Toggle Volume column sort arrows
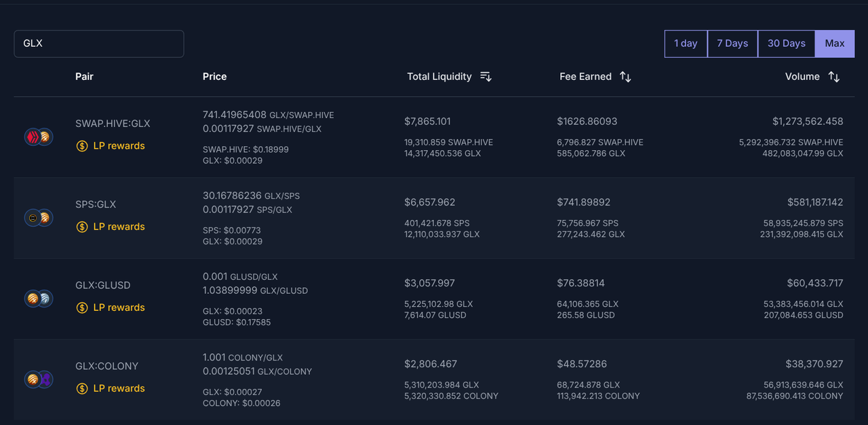This screenshot has width=868, height=425. tap(834, 77)
